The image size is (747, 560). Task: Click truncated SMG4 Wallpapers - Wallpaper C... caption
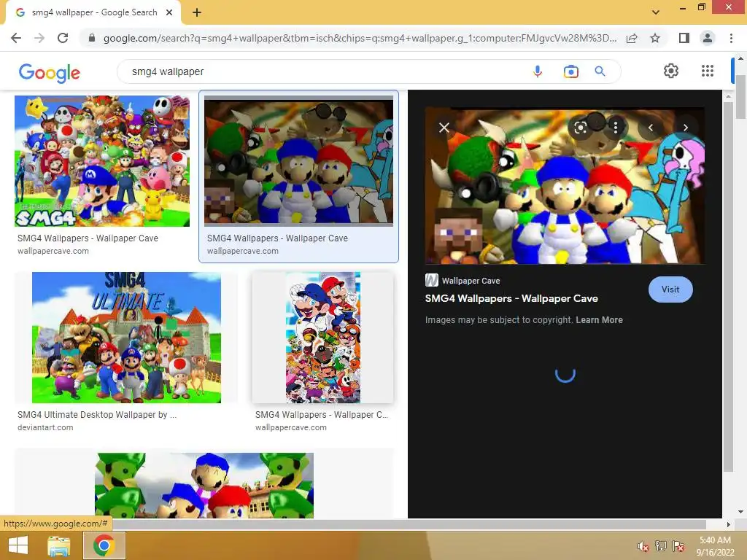point(322,415)
